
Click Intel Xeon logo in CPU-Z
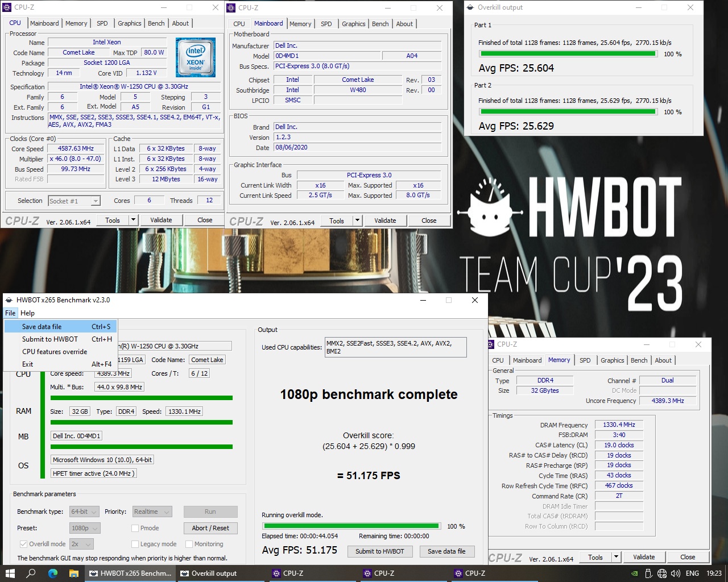[196, 57]
